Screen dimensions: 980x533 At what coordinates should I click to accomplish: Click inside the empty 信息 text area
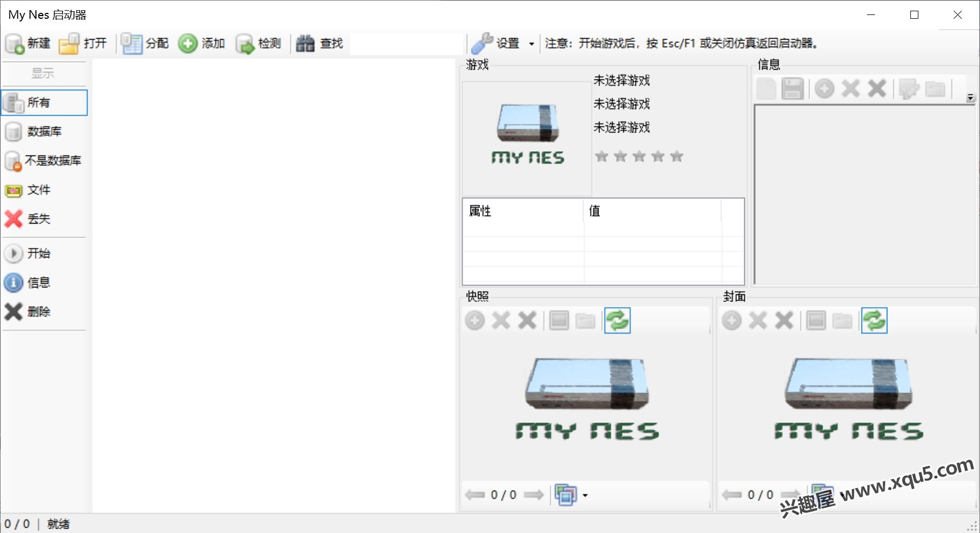click(864, 195)
